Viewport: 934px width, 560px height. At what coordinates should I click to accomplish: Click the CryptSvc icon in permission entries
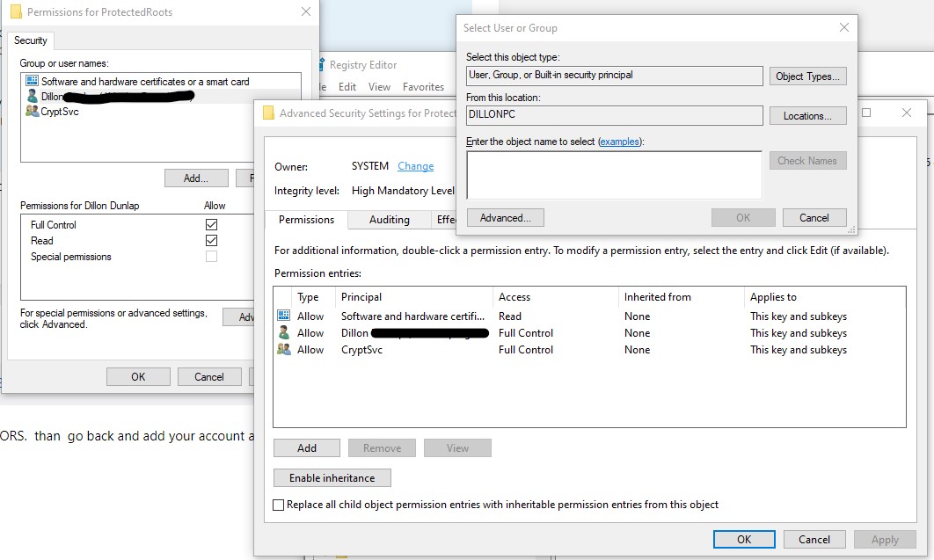[x=284, y=349]
